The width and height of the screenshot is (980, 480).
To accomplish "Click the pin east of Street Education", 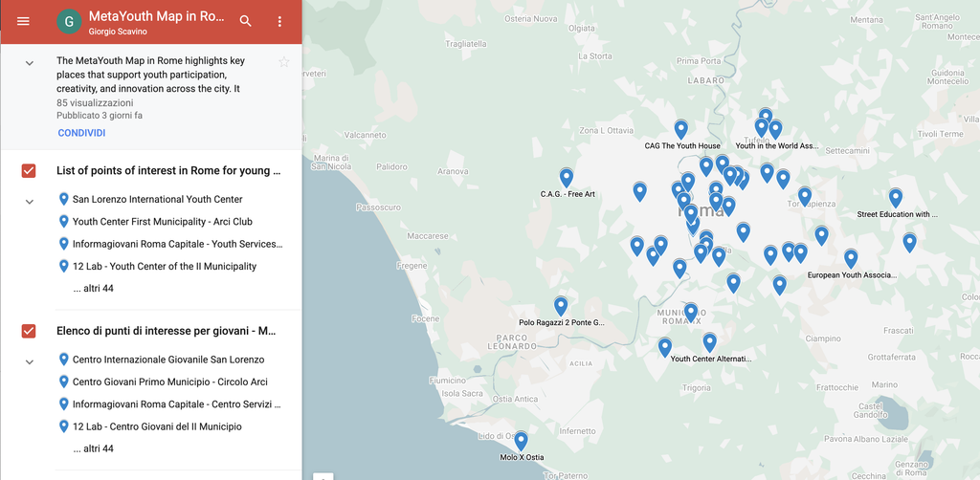I will tap(909, 242).
